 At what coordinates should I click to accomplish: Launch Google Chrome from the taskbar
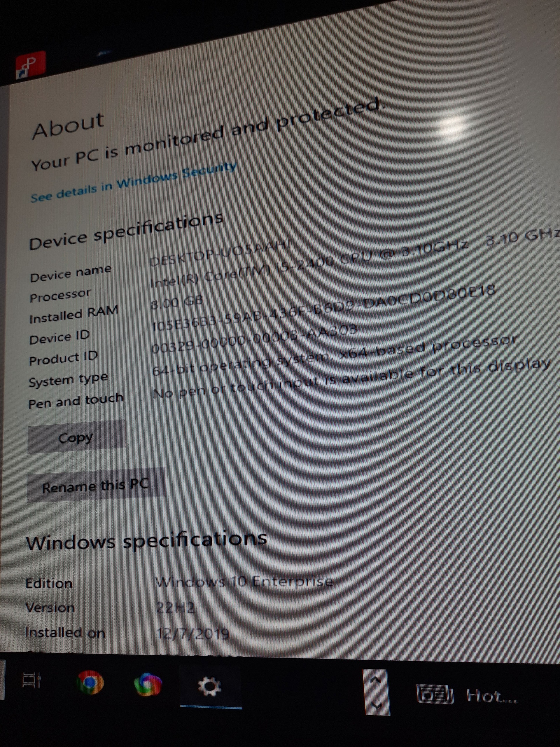[90, 682]
